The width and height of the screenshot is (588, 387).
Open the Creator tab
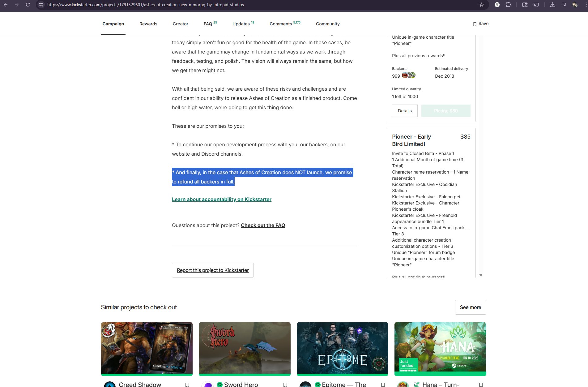[181, 24]
